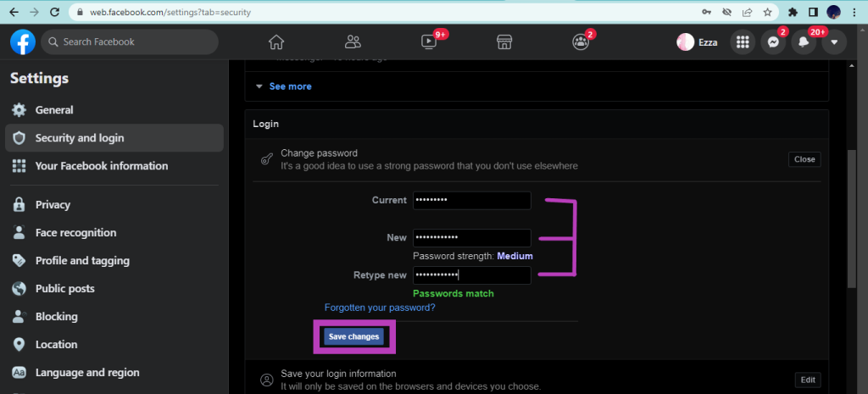Open the Friends icon
The height and width of the screenshot is (394, 868).
[x=353, y=42]
